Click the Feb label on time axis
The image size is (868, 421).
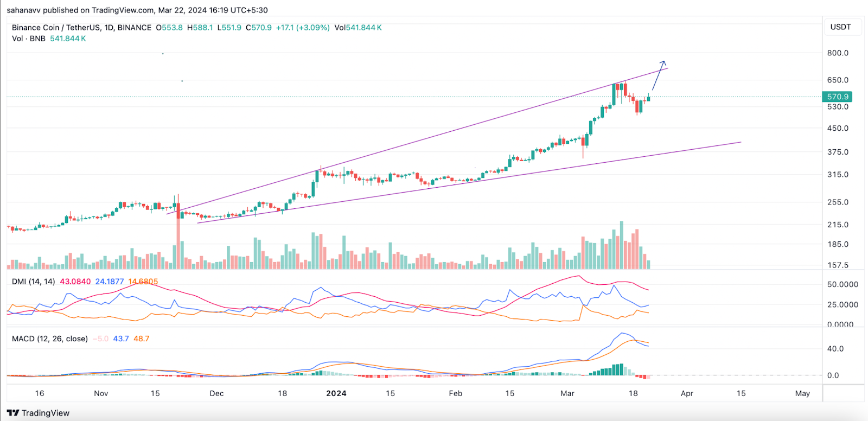tap(455, 393)
